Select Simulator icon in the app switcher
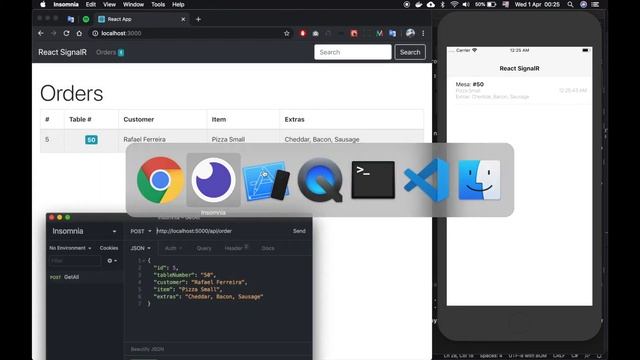Screen dimensions: 640x360 [x=266, y=180]
